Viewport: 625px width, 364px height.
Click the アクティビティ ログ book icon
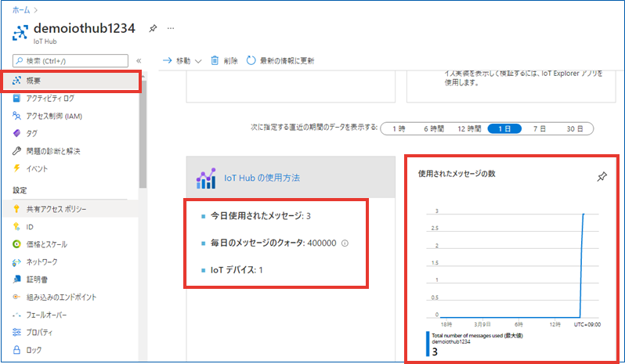(16, 98)
